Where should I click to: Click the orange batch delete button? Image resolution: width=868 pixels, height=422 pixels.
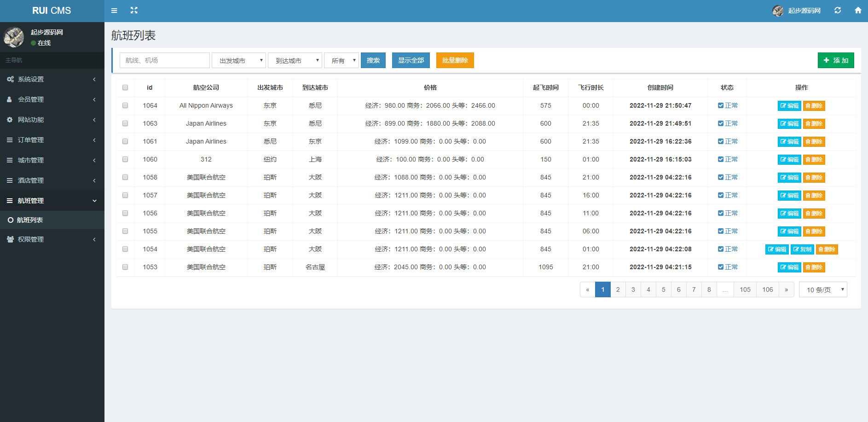pos(455,60)
